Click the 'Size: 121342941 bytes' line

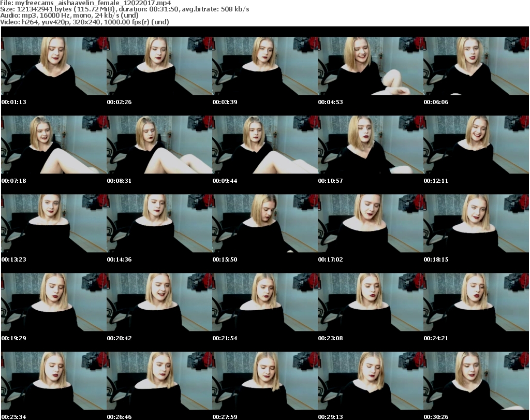tap(125, 9)
